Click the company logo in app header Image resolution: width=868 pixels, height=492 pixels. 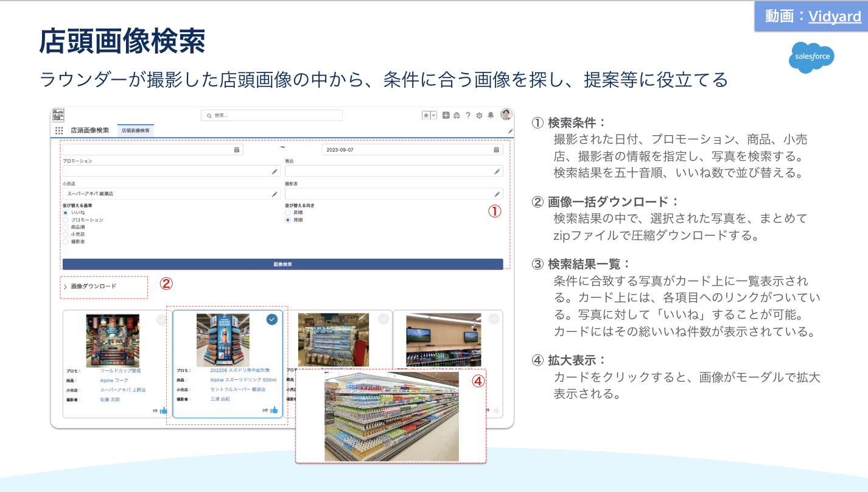point(58,115)
